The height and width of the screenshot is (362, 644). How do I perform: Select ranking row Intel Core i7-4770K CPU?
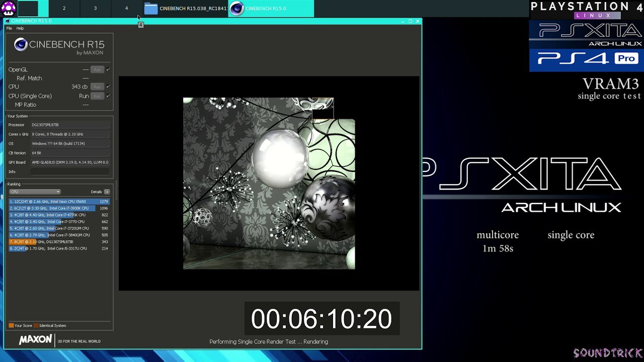[x=59, y=215]
